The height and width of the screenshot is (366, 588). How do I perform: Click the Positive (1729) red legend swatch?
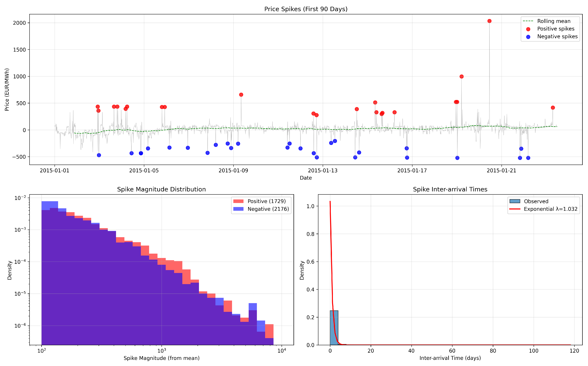coord(238,201)
